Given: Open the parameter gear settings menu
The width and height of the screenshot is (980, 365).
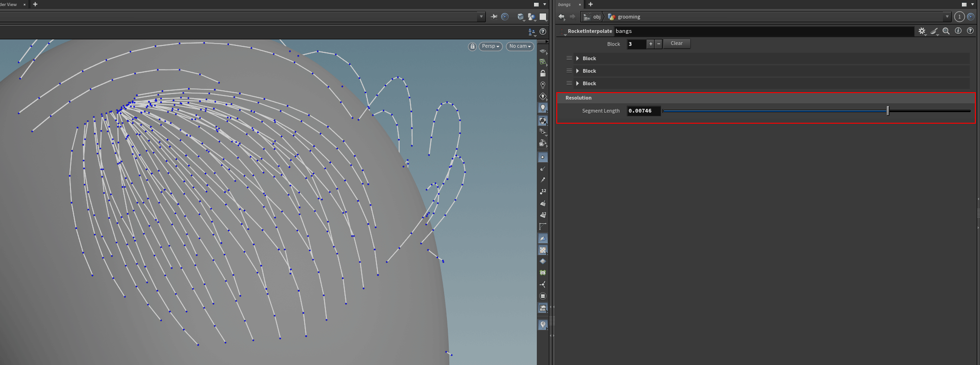Looking at the screenshot, I should (x=922, y=31).
